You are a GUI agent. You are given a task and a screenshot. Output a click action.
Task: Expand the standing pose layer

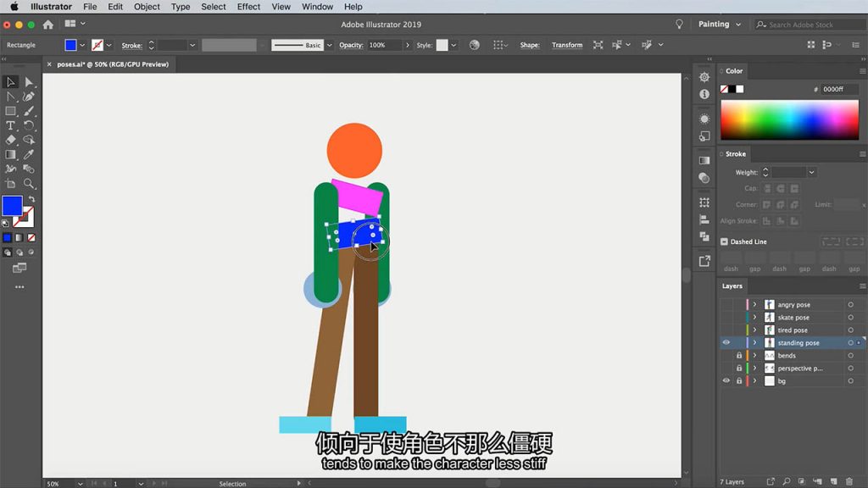pyautogui.click(x=754, y=342)
